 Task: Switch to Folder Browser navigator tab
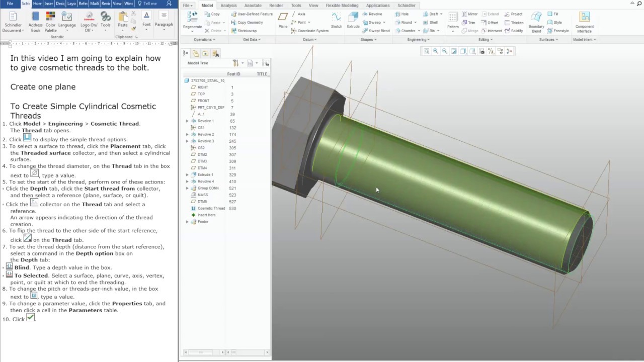pos(196,53)
